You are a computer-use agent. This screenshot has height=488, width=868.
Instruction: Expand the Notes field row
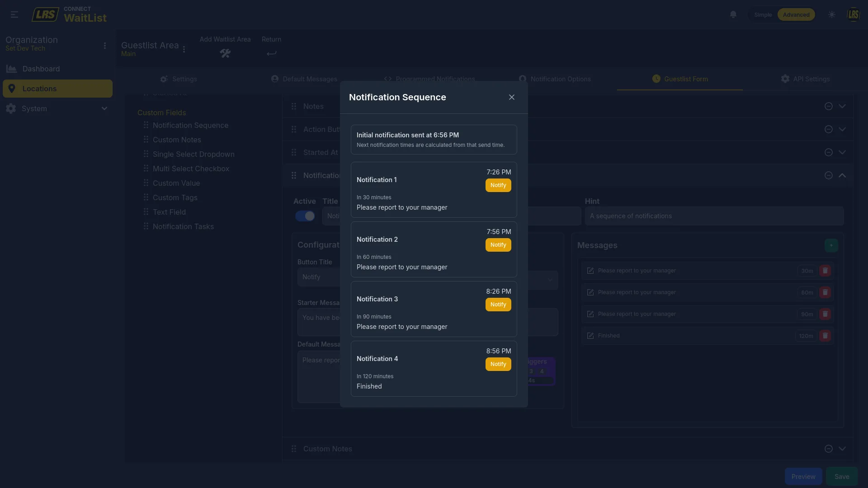[x=842, y=106]
